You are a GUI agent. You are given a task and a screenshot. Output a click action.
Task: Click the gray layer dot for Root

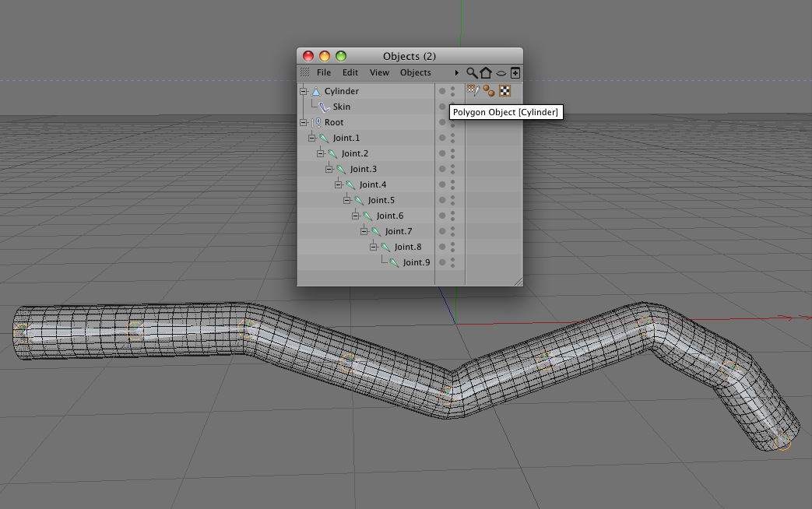coord(442,122)
